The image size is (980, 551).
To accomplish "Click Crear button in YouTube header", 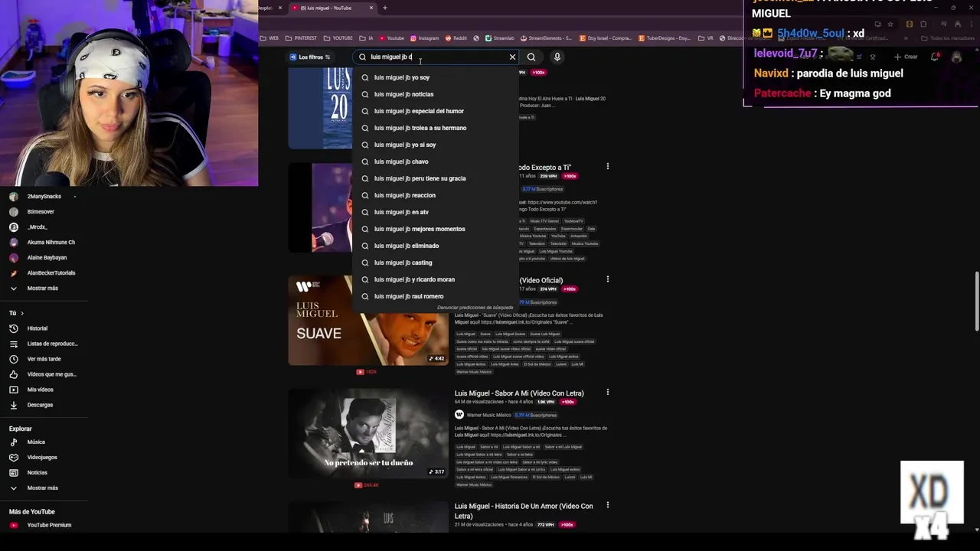I will click(x=906, y=57).
